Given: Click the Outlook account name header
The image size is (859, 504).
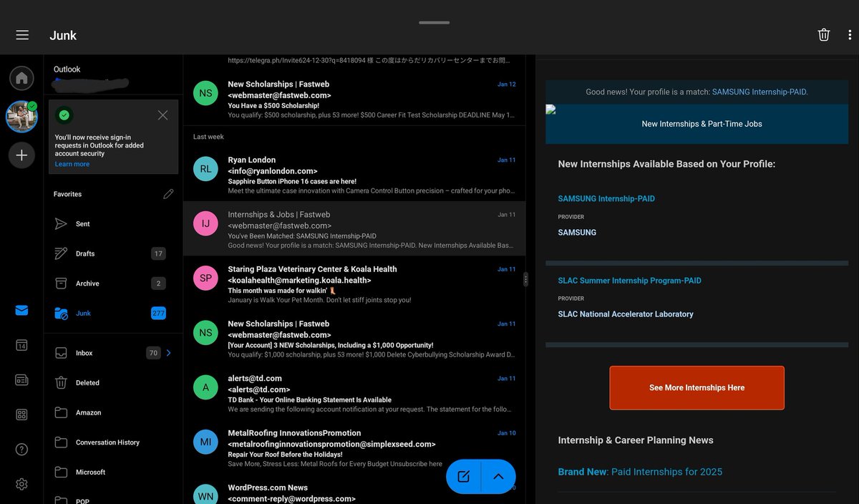Looking at the screenshot, I should point(67,69).
